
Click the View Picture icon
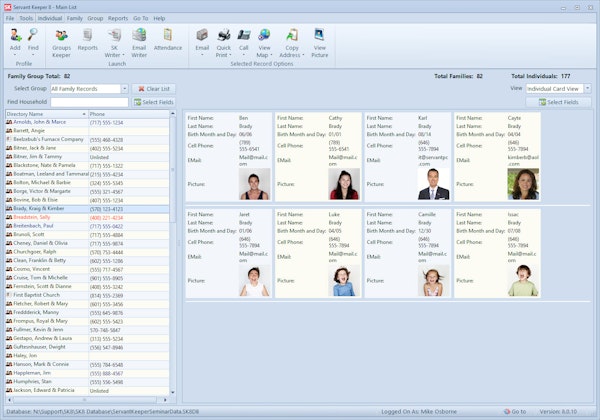tap(319, 36)
